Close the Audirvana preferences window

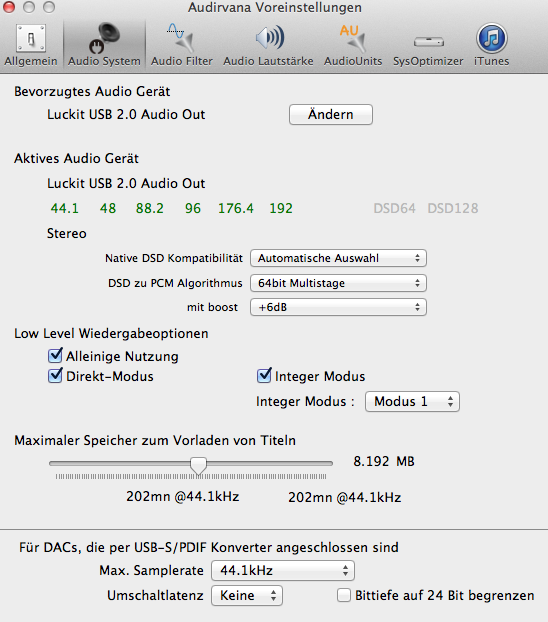pyautogui.click(x=9, y=7)
